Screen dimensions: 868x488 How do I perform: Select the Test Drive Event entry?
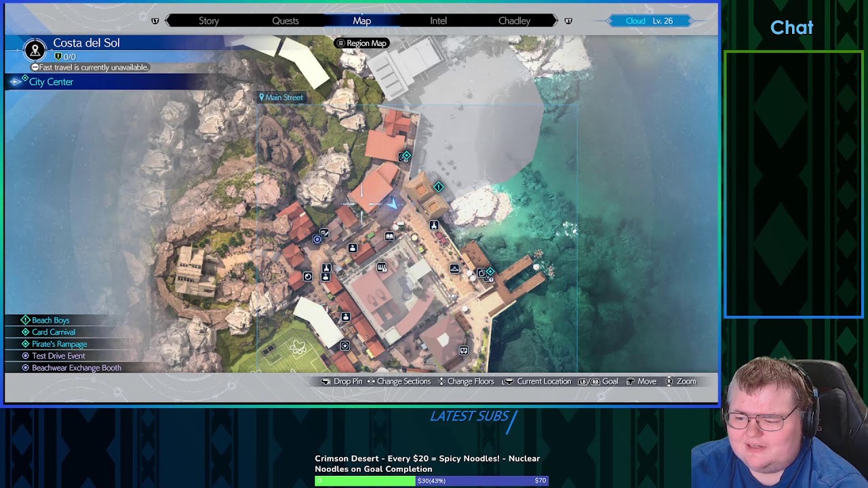pyautogui.click(x=58, y=356)
